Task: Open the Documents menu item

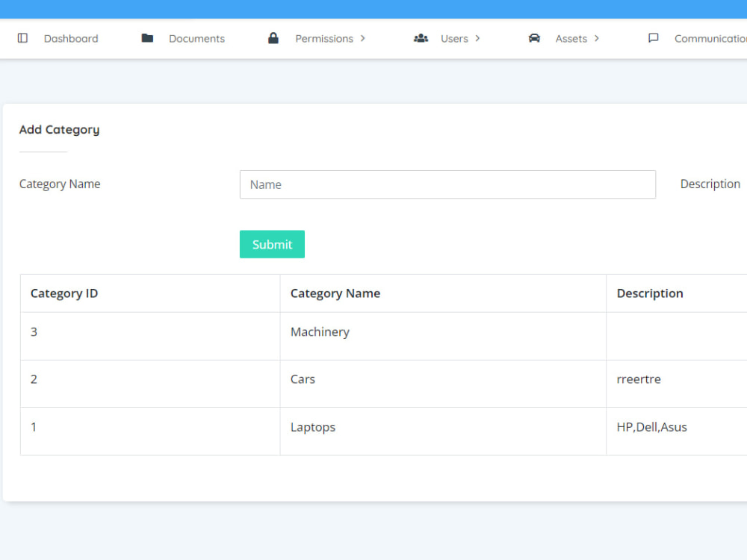Action: pos(196,39)
